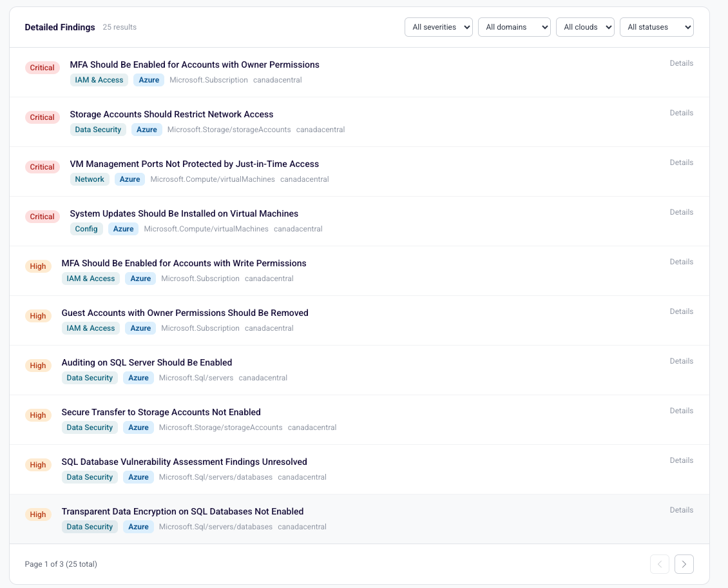Click Critical badge on VM Management Ports row

(x=43, y=167)
